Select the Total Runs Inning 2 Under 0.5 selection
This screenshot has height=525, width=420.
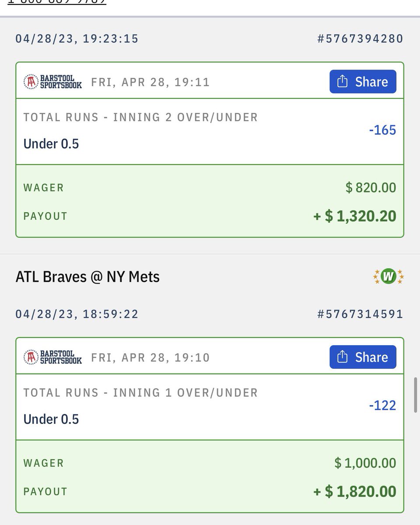point(210,132)
